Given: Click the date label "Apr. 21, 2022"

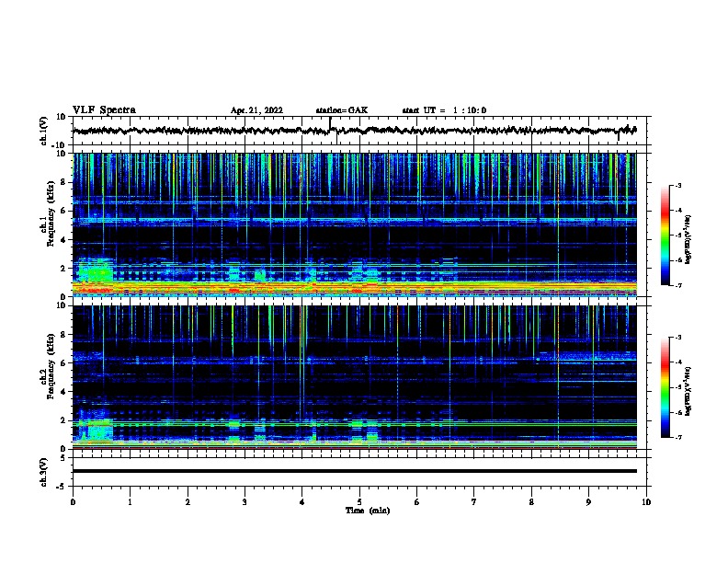Looking at the screenshot, I should [256, 110].
